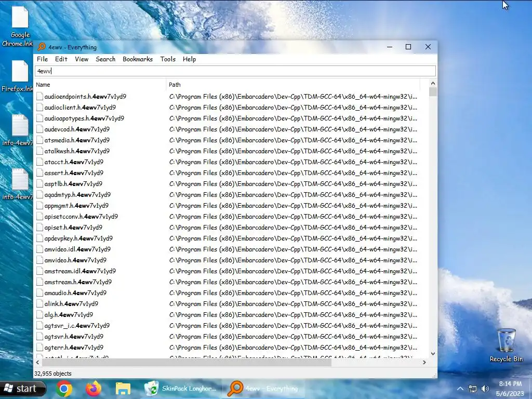Open the Edit menu
The height and width of the screenshot is (399, 532).
tap(61, 59)
